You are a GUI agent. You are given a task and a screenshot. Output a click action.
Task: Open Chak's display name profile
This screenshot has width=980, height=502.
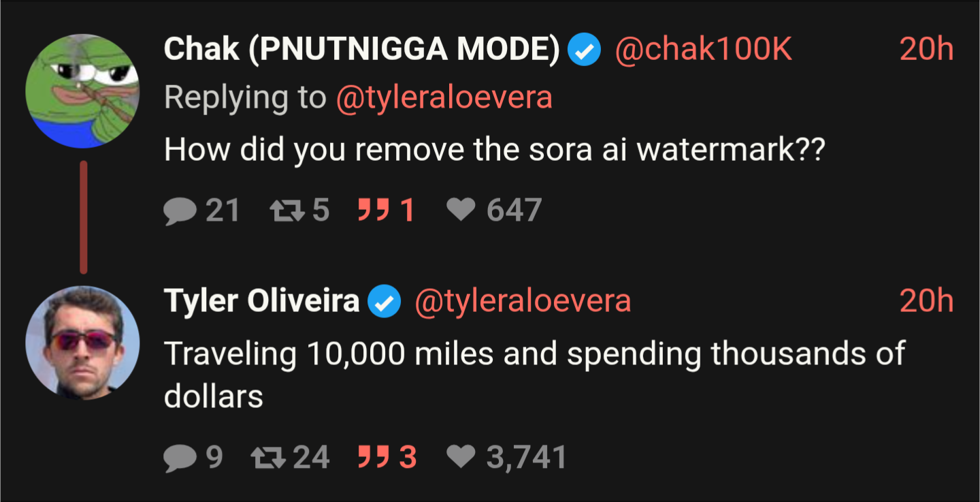[x=362, y=50]
